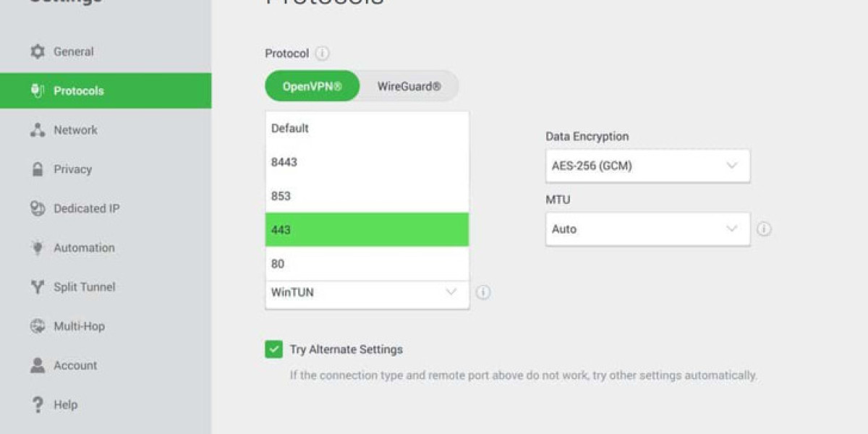Click the Dedicated IP icon
This screenshot has width=868, height=434.
tap(38, 208)
